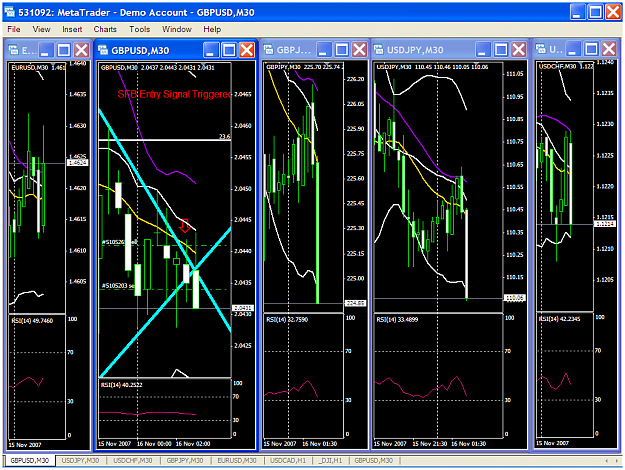Viewport: 625px width, 470px height.
Task: Open the File menu
Action: point(14,29)
